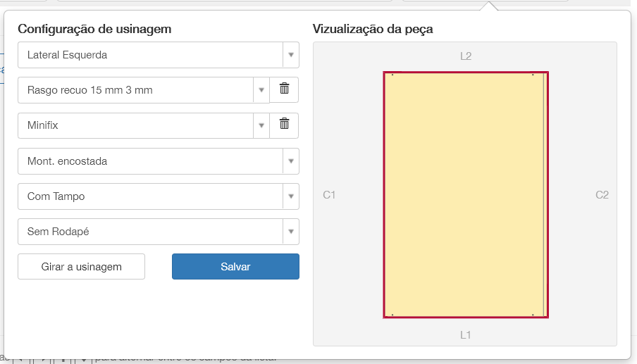Viewport: 637px width, 364px height.
Task: Click the Rasgo recuo 15 mm 3 mm field
Action: pos(135,90)
